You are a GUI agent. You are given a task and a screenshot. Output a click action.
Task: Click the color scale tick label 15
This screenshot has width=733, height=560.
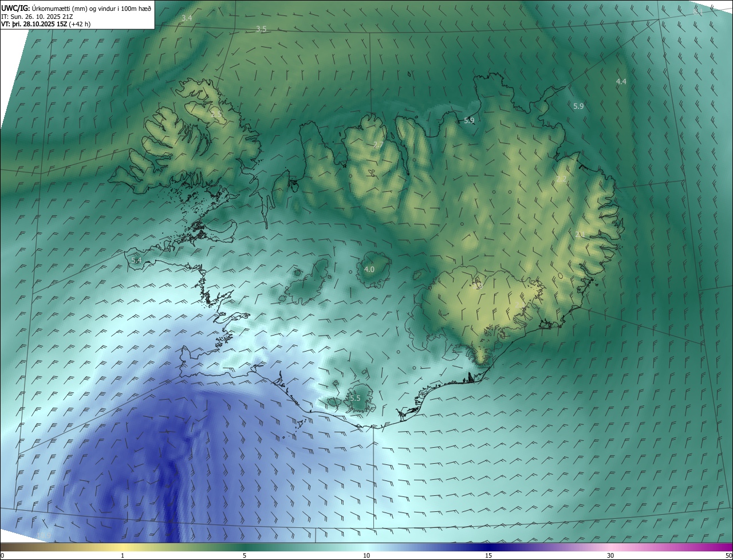[x=488, y=555]
